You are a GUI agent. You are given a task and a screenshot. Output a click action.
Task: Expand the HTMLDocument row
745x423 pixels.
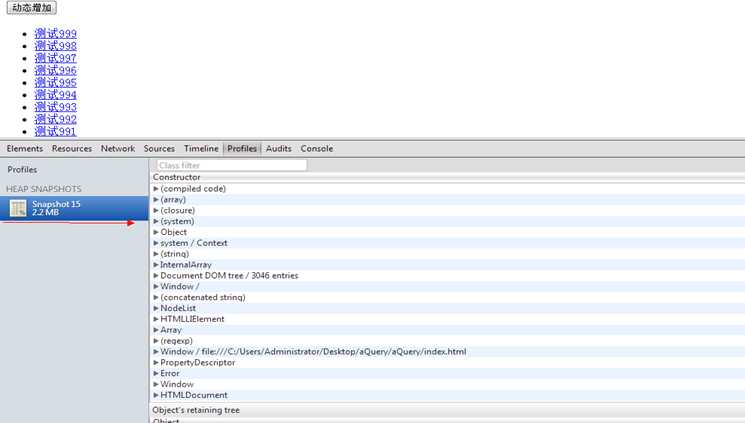(x=155, y=395)
